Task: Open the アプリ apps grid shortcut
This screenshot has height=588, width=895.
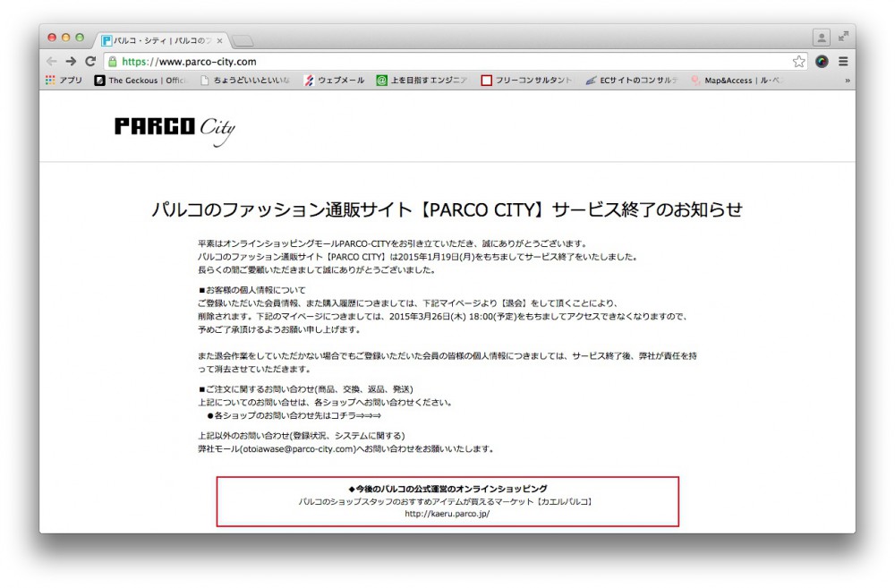Action: pyautogui.click(x=64, y=81)
